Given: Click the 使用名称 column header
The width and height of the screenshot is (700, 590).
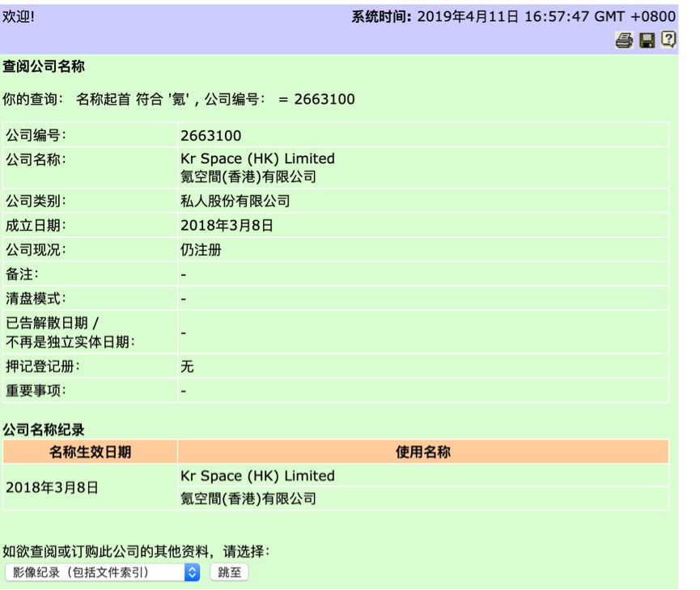Looking at the screenshot, I should point(423,452).
